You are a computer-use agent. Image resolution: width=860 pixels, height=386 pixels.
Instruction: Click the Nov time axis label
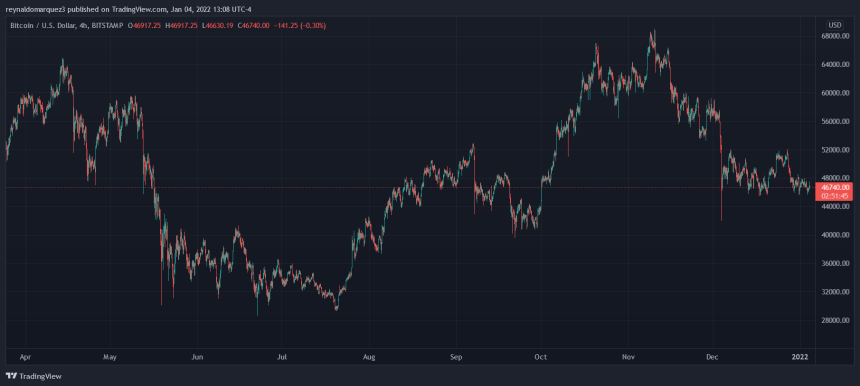tap(629, 357)
